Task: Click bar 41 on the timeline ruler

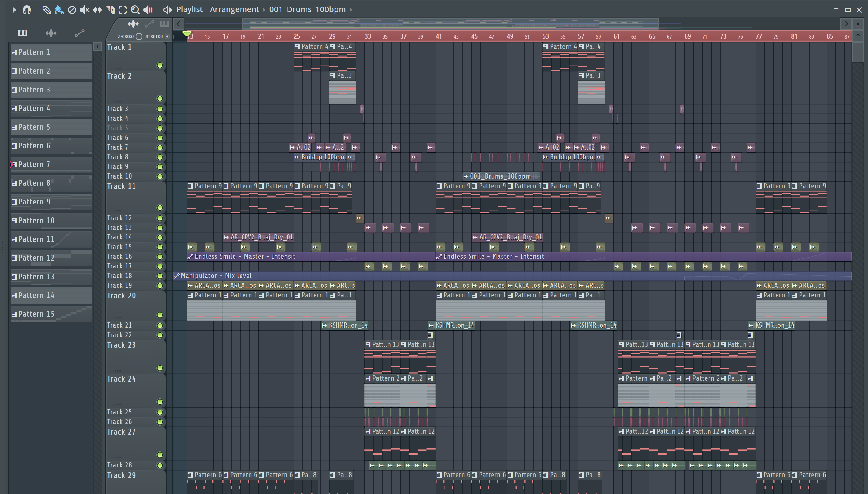Action: click(439, 36)
